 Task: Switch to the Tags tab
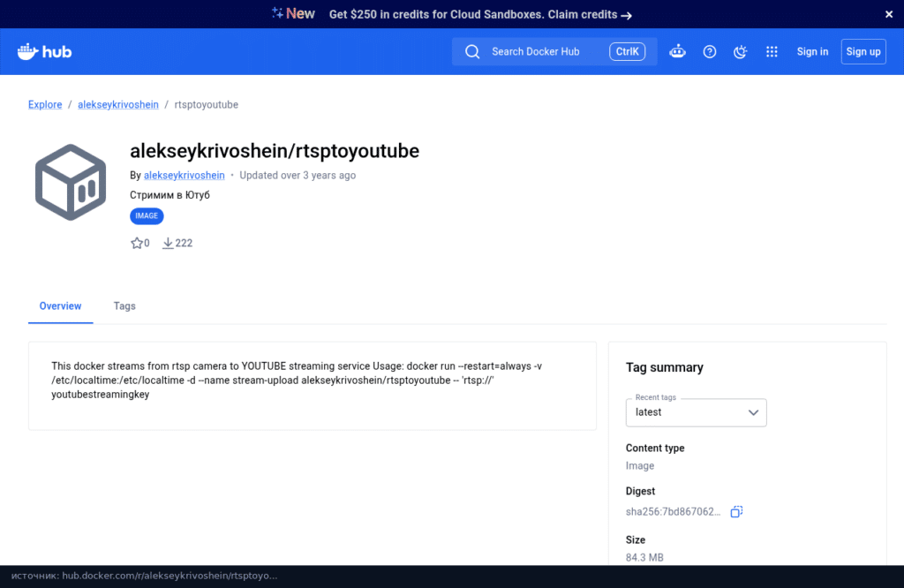pyautogui.click(x=124, y=306)
